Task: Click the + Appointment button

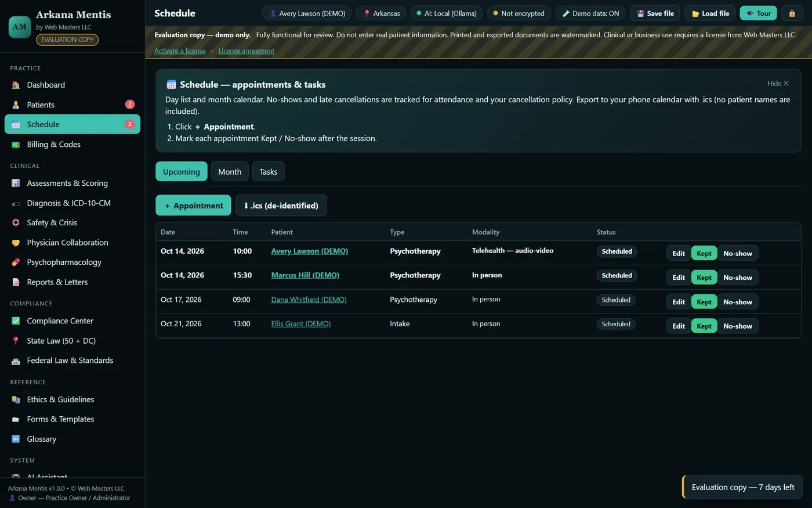Action: click(193, 206)
